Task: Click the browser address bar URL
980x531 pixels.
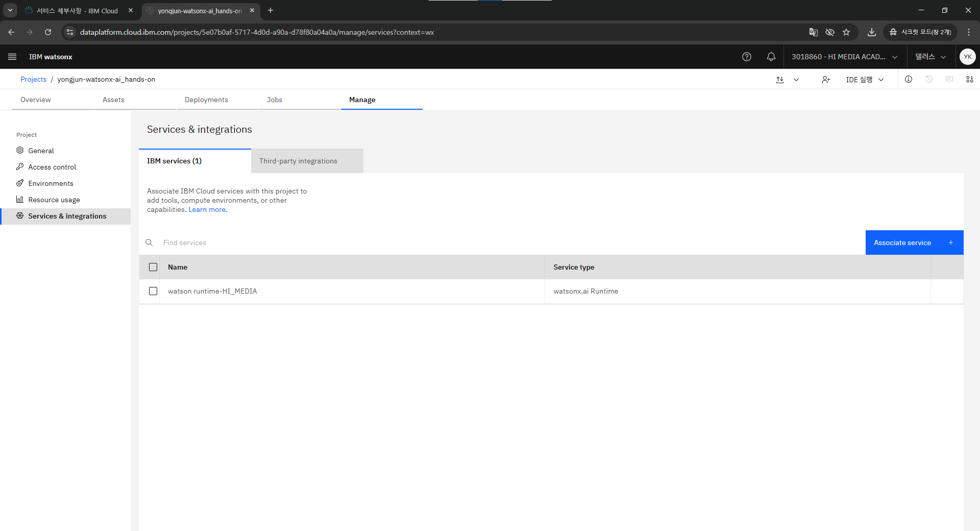Action: (257, 32)
